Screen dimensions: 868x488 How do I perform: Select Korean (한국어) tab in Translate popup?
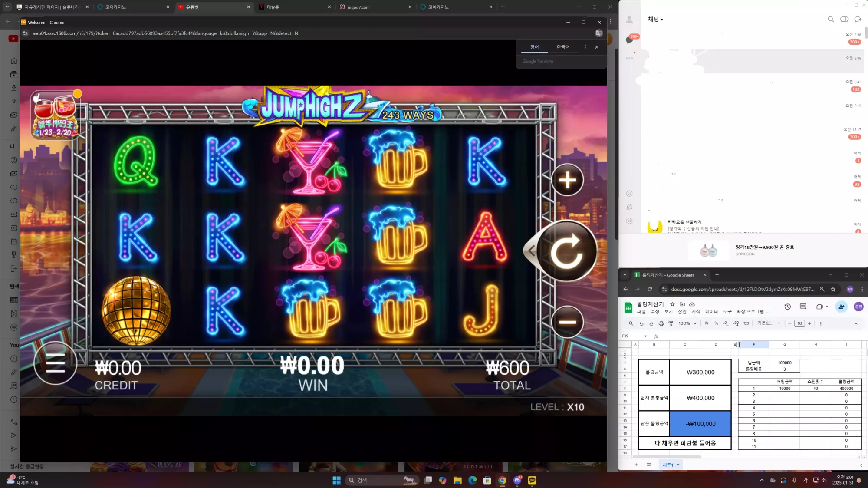[563, 47]
